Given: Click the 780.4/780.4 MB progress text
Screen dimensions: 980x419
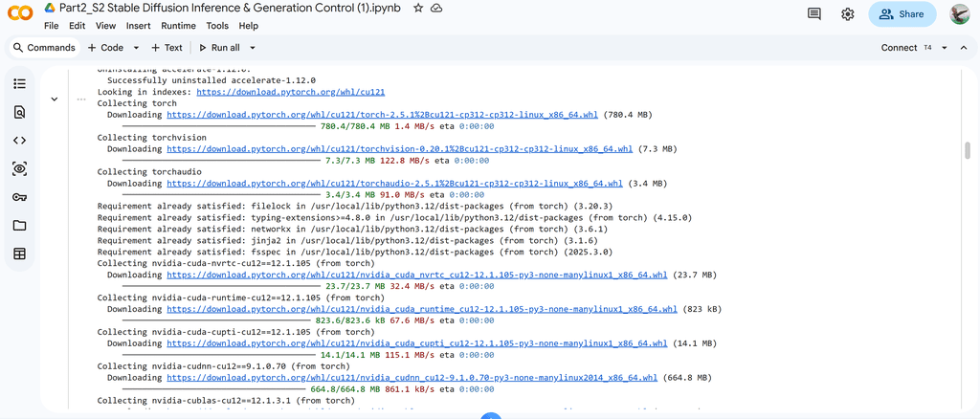Looking at the screenshot, I should pos(355,126).
